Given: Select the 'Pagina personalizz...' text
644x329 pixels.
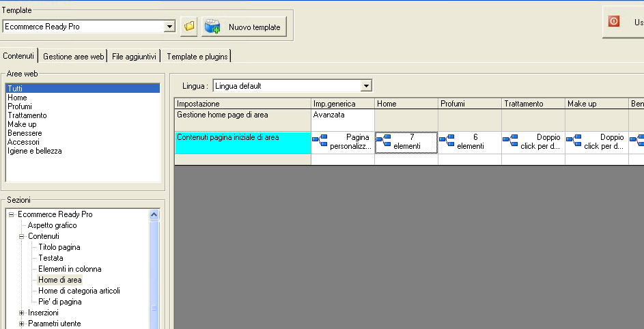Looking at the screenshot, I should tap(350, 142).
